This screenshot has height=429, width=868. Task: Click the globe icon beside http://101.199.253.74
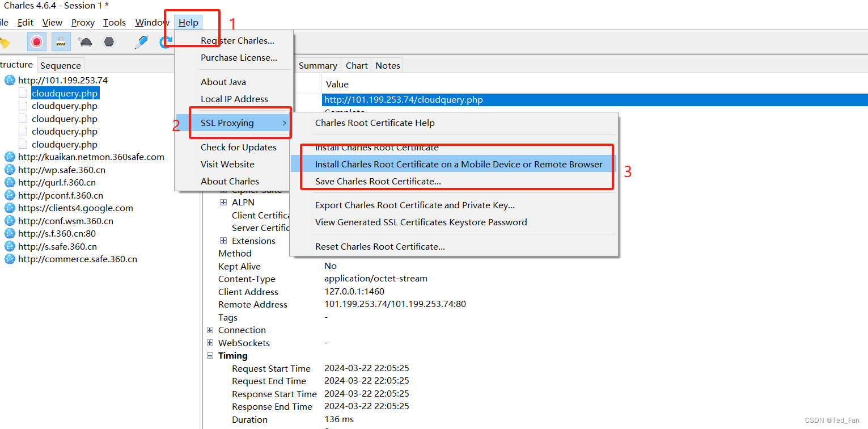10,80
